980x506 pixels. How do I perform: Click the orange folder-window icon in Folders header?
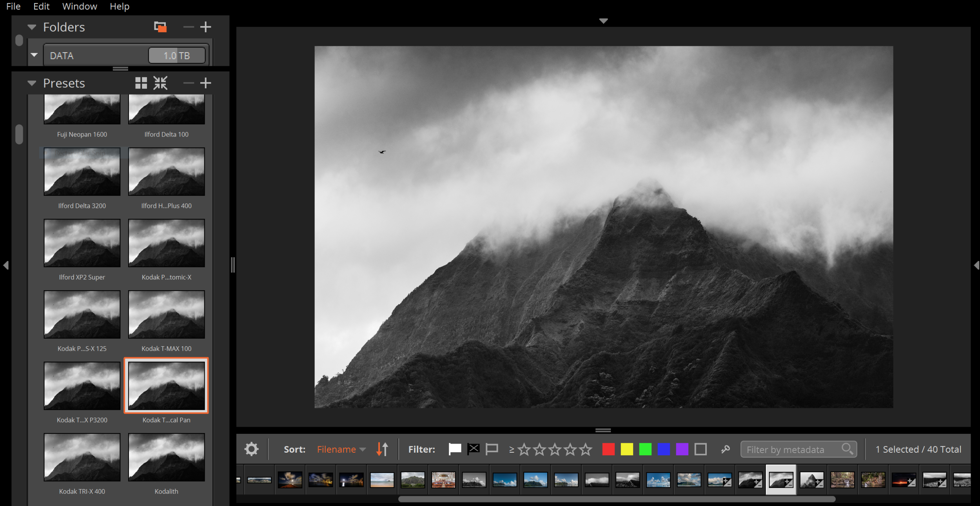[x=160, y=27]
